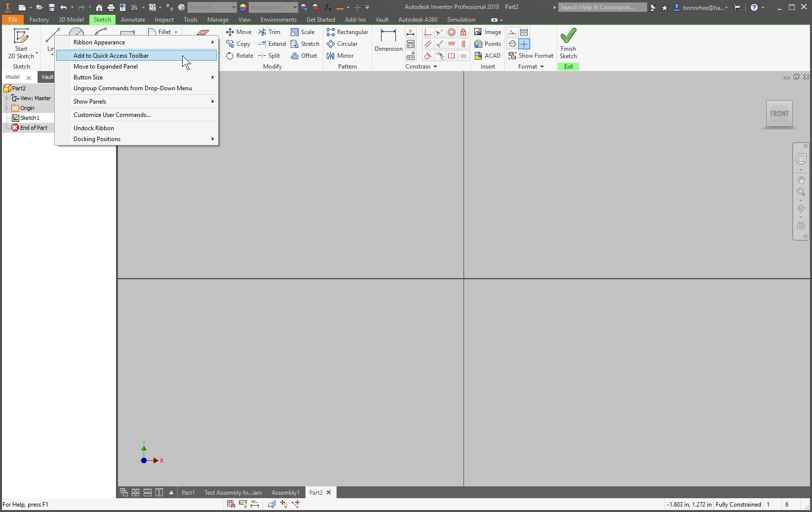Image resolution: width=812 pixels, height=512 pixels.
Task: Switch to the Annotate ribbon tab
Action: 133,19
